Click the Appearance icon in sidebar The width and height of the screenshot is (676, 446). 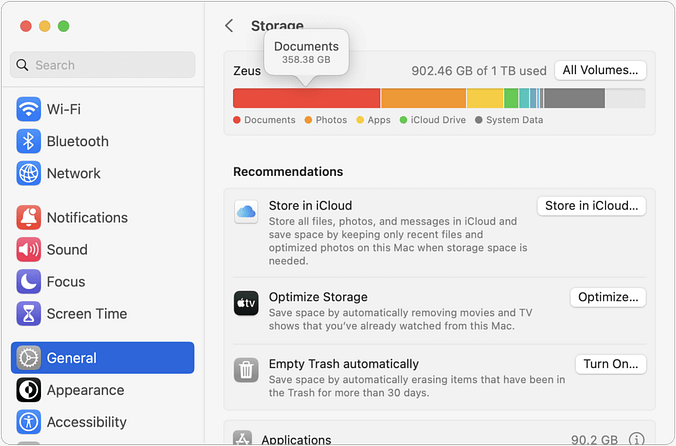tap(28, 390)
